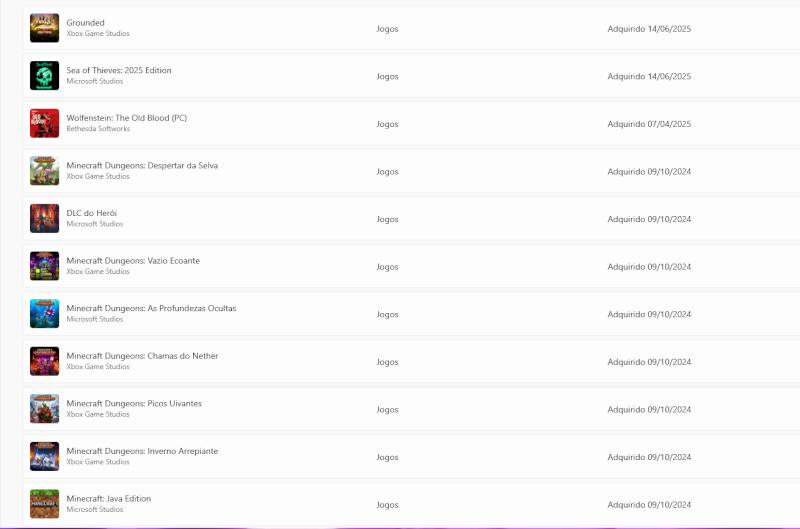Open the DLC do Herói icon
The width and height of the screenshot is (800, 529).
tap(45, 218)
